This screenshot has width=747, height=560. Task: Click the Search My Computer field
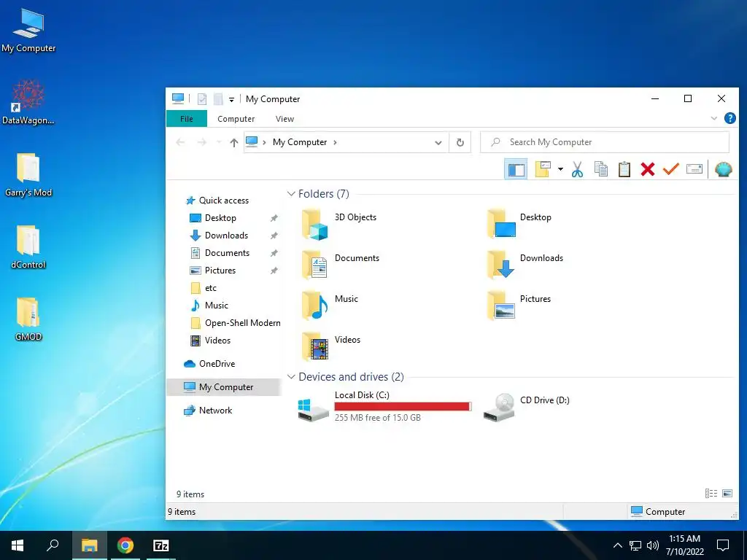[x=605, y=142]
